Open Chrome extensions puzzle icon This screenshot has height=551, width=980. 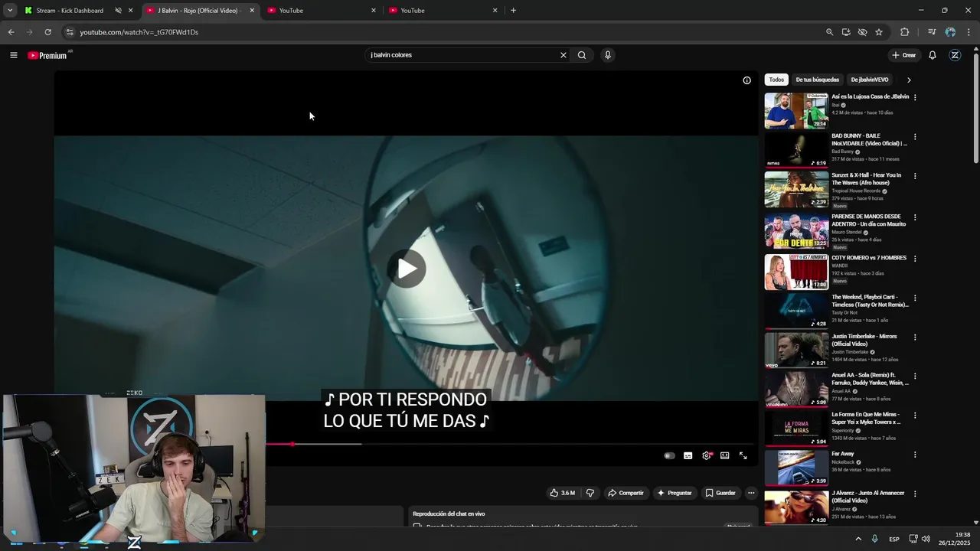905,32
